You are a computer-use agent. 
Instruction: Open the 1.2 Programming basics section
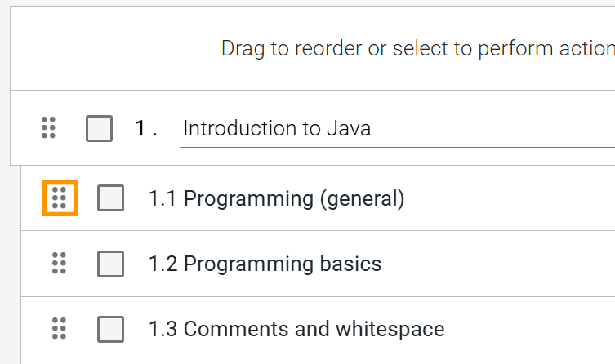[x=265, y=264]
